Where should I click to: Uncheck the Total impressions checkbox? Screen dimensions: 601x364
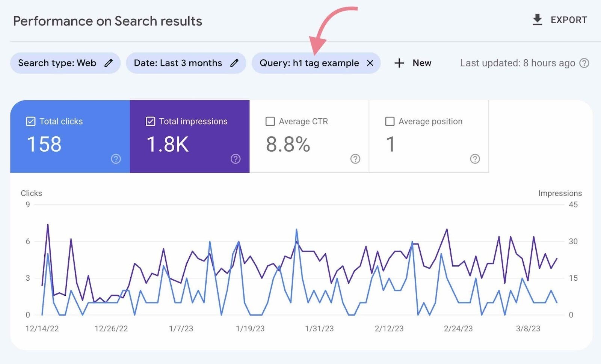[x=151, y=121]
